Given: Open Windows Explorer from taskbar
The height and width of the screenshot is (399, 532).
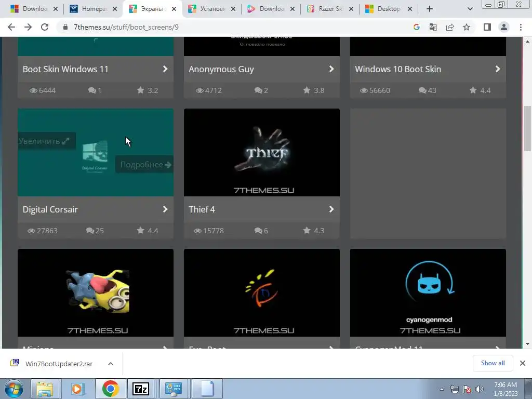Looking at the screenshot, I should (45, 389).
